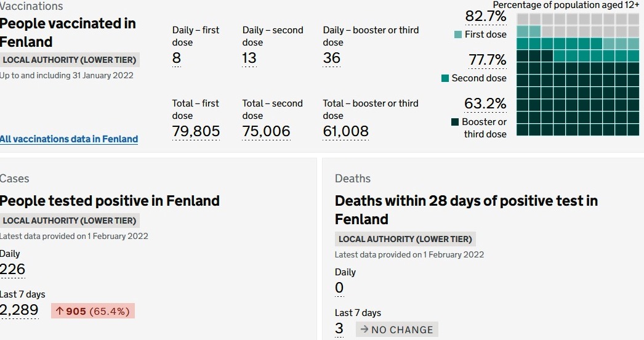Open the All vaccinations data in Fenland link

(69, 139)
